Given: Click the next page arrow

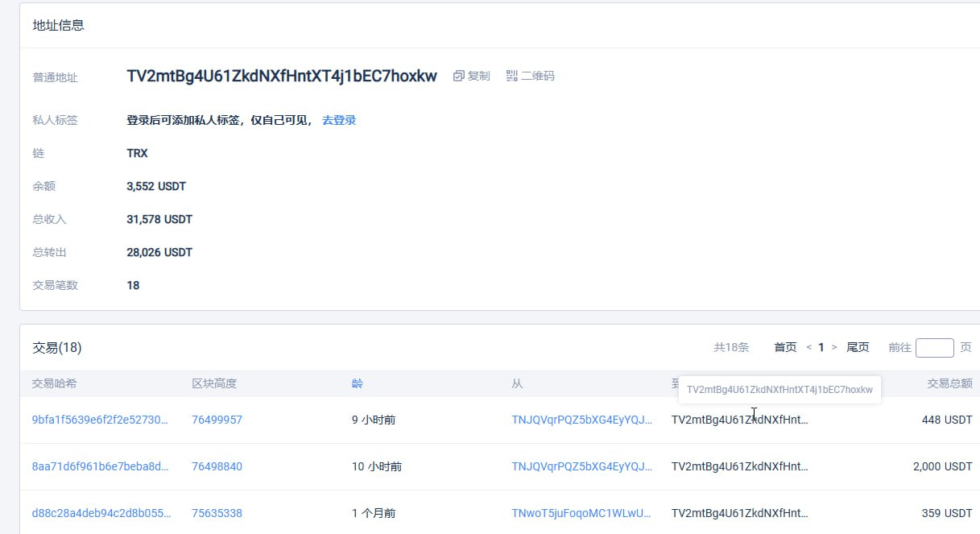Looking at the screenshot, I should [x=834, y=347].
